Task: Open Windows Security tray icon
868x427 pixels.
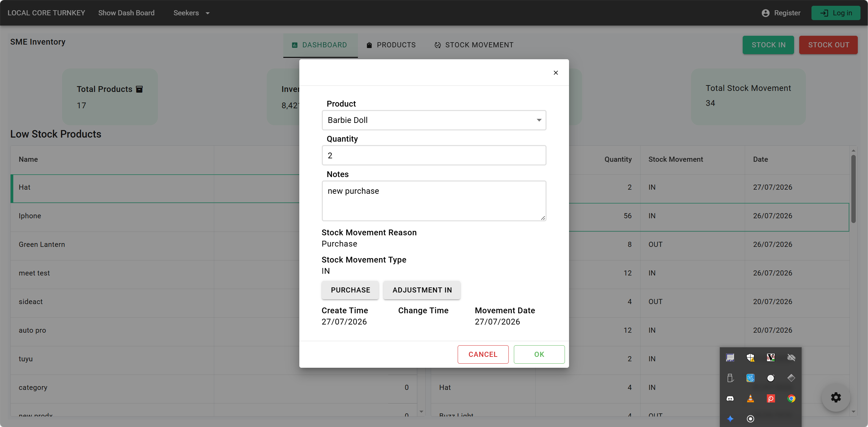Action: coord(750,358)
